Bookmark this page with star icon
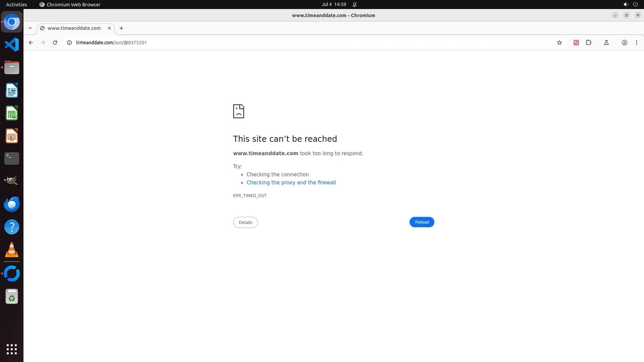Image resolution: width=644 pixels, height=362 pixels. coord(559,43)
